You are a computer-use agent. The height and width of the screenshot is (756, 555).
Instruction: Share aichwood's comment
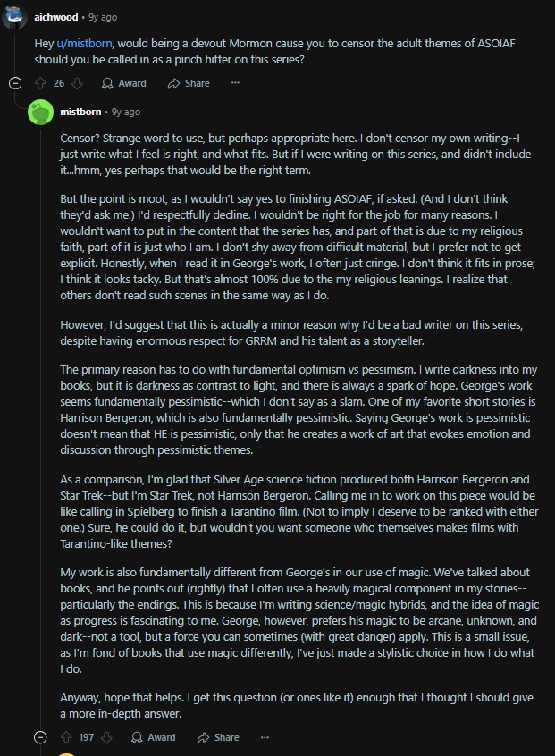pos(189,83)
